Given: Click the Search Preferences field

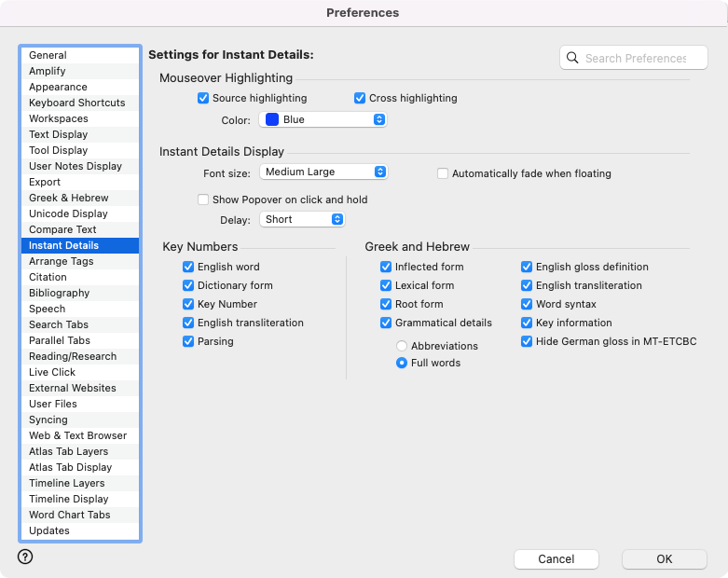Looking at the screenshot, I should (x=636, y=58).
